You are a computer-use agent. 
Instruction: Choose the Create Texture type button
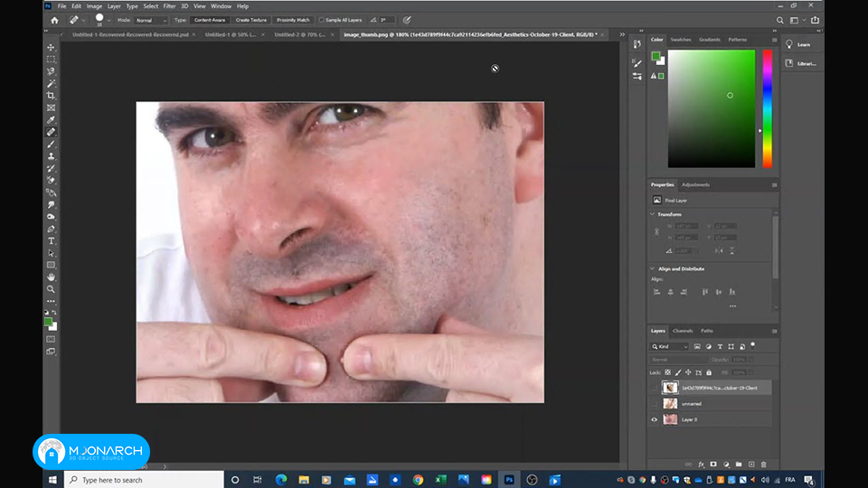coord(250,20)
